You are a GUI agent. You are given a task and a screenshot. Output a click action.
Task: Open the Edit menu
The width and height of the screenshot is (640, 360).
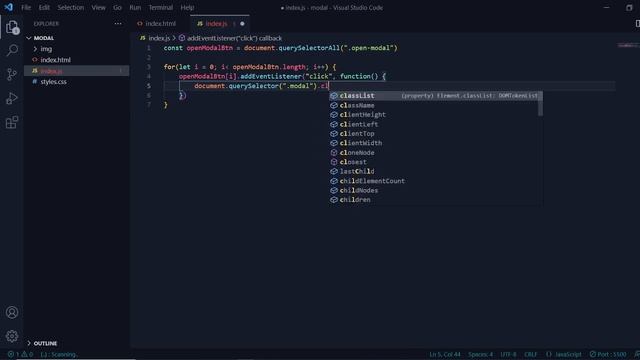pyautogui.click(x=44, y=7)
